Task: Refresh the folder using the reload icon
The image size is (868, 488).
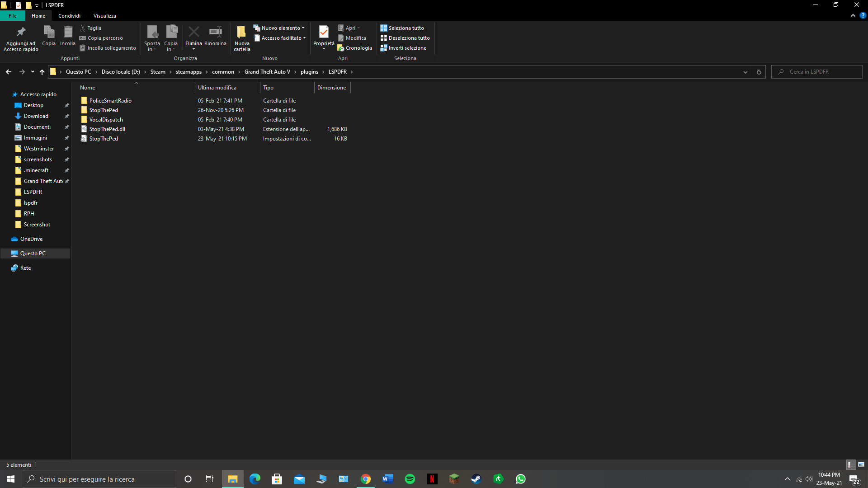Action: pos(759,72)
